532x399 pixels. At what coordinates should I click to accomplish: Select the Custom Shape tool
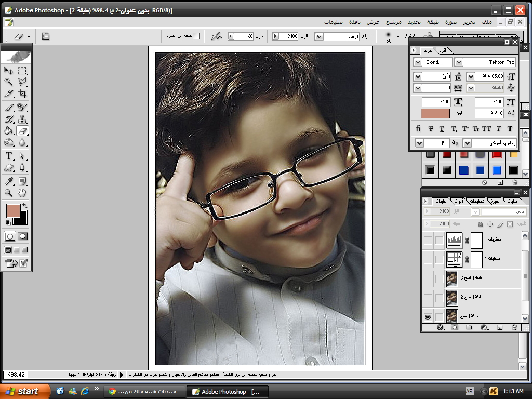pyautogui.click(x=9, y=168)
